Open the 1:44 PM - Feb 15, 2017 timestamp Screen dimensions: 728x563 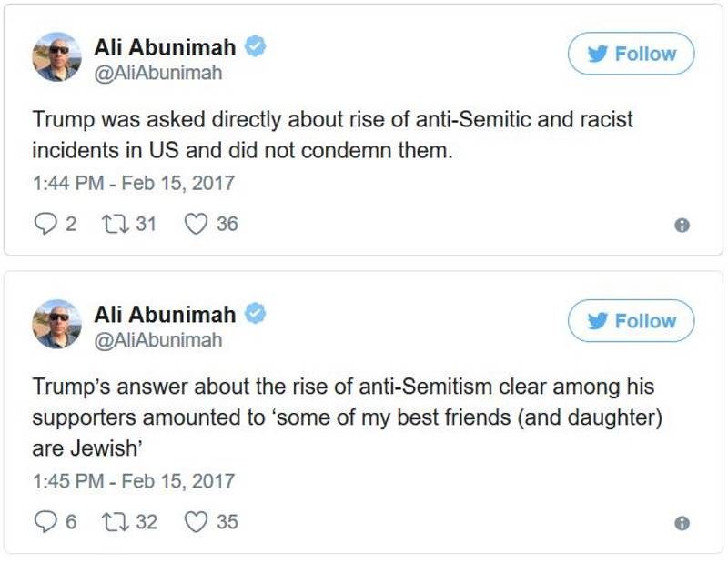point(134,183)
